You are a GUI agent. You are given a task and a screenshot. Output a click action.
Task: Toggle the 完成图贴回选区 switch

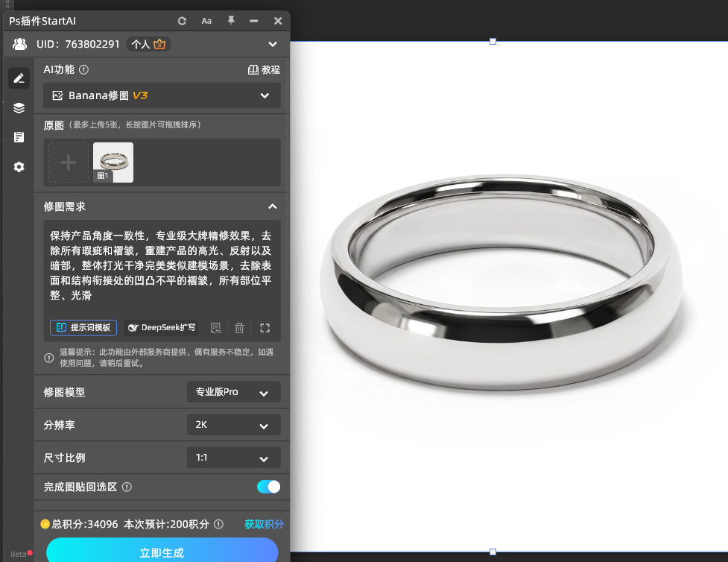(x=268, y=487)
